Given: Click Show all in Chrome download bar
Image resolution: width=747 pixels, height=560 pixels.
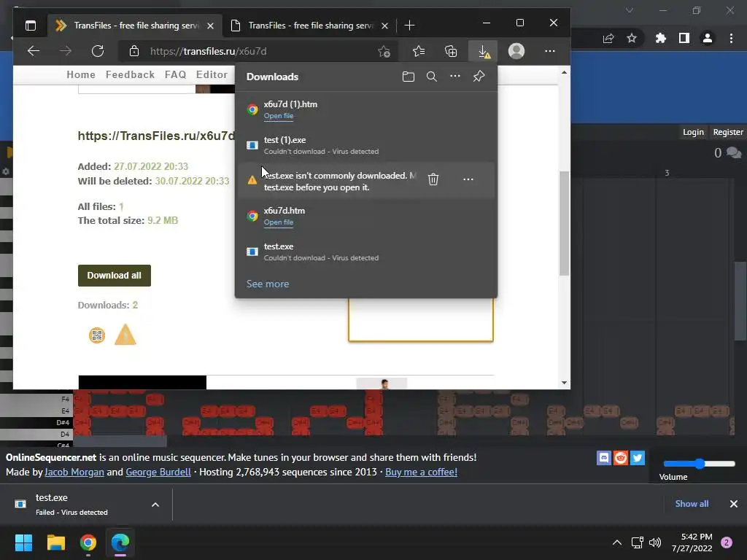Looking at the screenshot, I should coord(692,504).
